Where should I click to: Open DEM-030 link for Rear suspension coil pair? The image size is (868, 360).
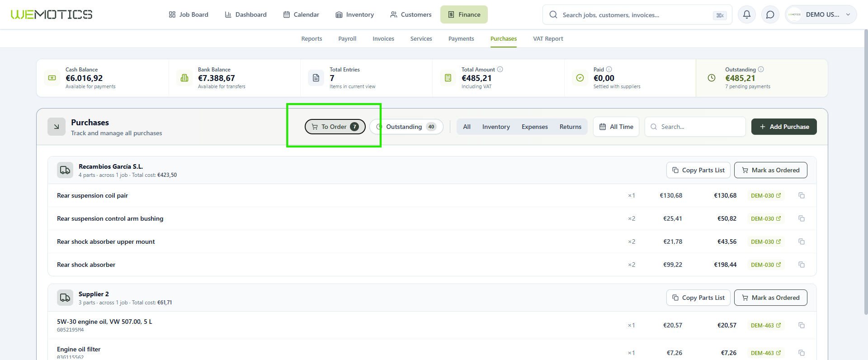pos(766,195)
